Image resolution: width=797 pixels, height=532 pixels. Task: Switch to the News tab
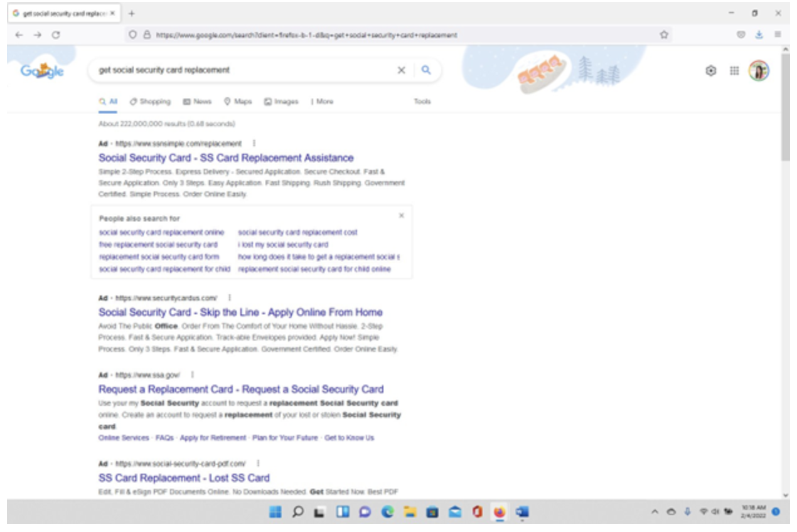(x=197, y=102)
